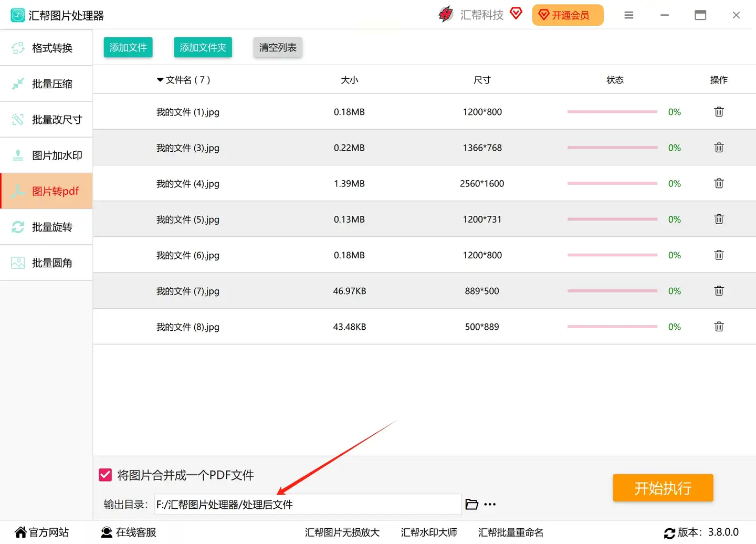Select file name 我的文件 (5).jpg
Image resolution: width=756 pixels, height=544 pixels.
(188, 219)
